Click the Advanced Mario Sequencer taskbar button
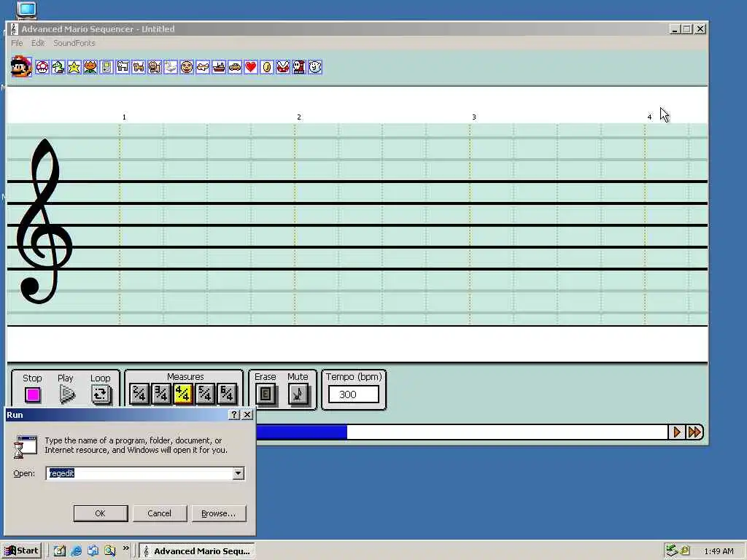Image resolution: width=747 pixels, height=560 pixels. click(197, 551)
